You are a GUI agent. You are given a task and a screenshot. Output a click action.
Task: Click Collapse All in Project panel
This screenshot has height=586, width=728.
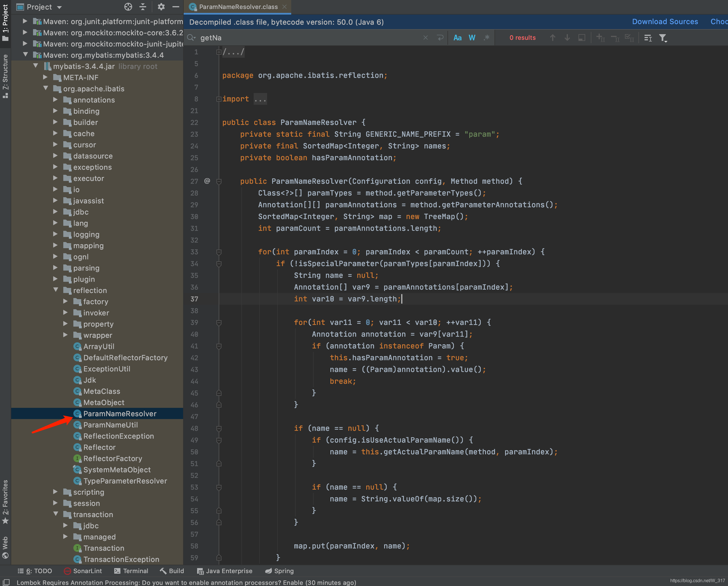tap(143, 7)
